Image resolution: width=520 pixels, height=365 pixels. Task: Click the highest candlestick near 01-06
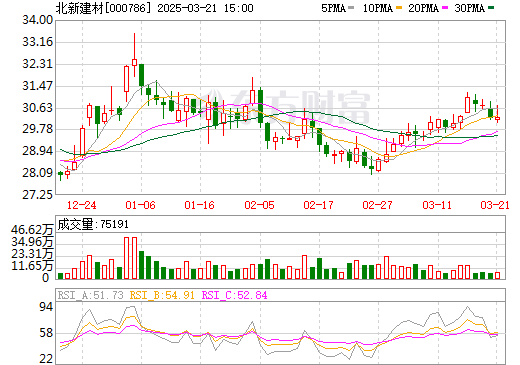[134, 55]
